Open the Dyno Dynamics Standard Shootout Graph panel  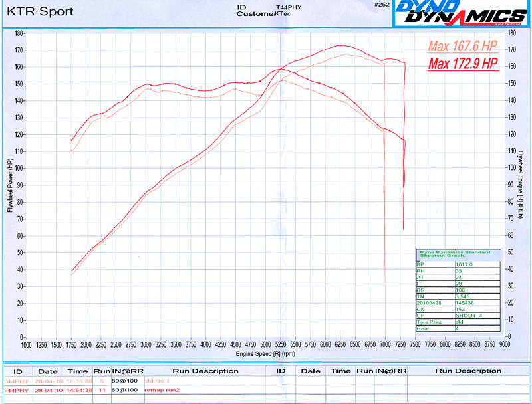(456, 254)
